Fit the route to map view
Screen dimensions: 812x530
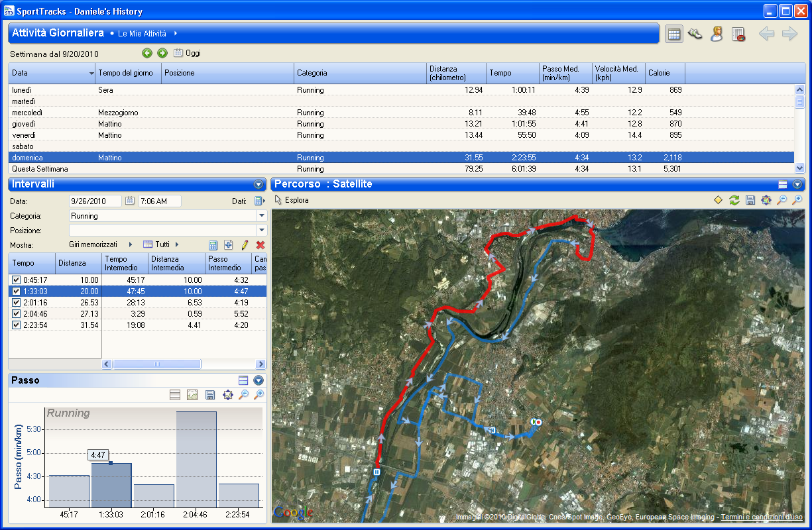click(766, 199)
